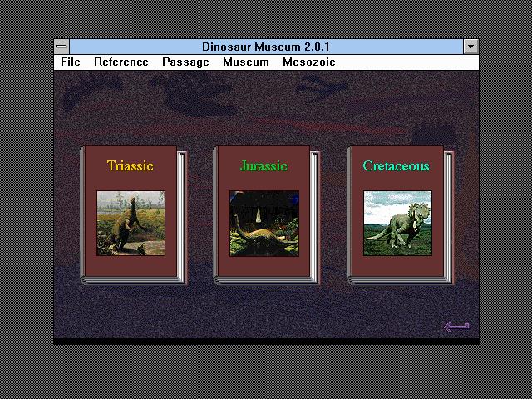Open the Mesozoic menu
The width and height of the screenshot is (532, 399).
point(309,62)
